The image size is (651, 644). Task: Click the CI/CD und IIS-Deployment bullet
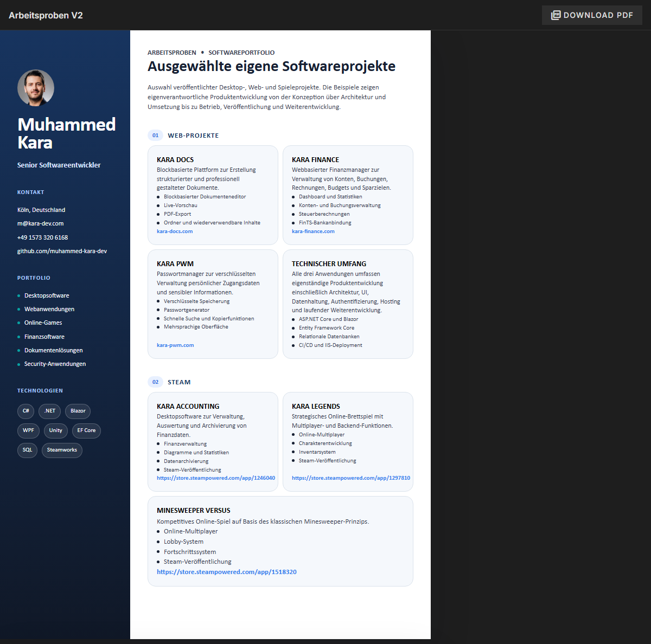pyautogui.click(x=330, y=345)
